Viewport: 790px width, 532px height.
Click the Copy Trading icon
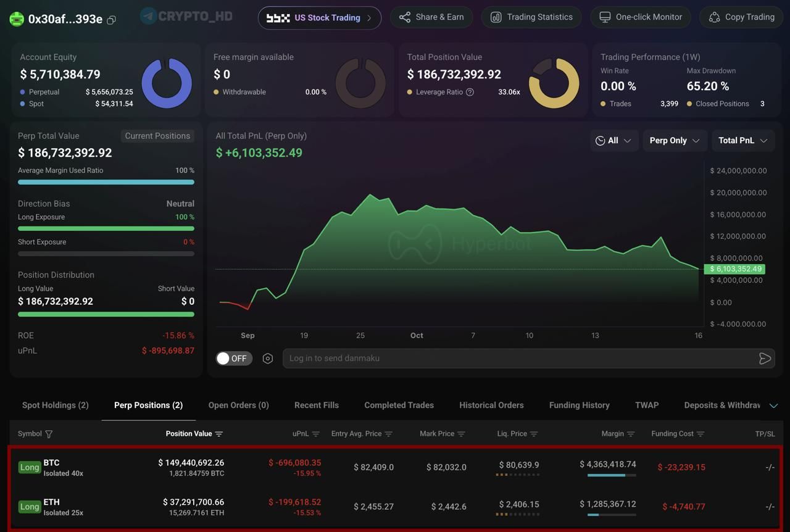pos(714,17)
